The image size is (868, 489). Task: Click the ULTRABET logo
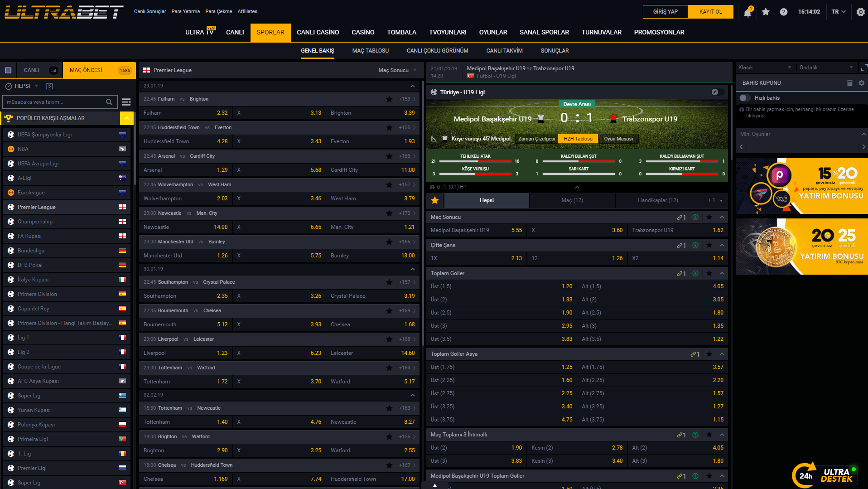(x=64, y=12)
